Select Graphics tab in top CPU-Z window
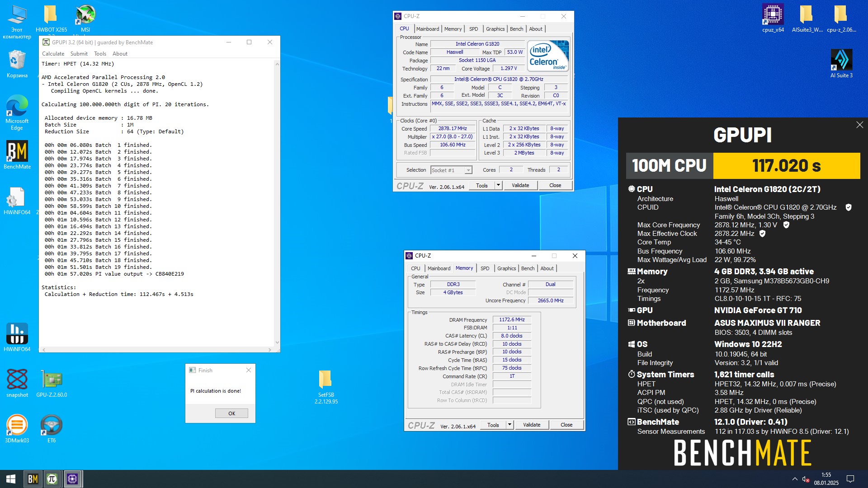Screen dimensions: 868x488 pyautogui.click(x=495, y=29)
